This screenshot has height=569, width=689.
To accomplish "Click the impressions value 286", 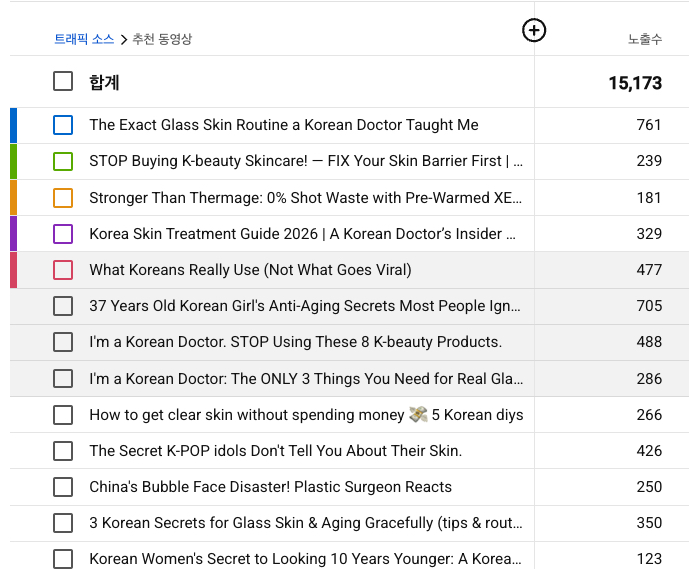I will click(x=649, y=379).
